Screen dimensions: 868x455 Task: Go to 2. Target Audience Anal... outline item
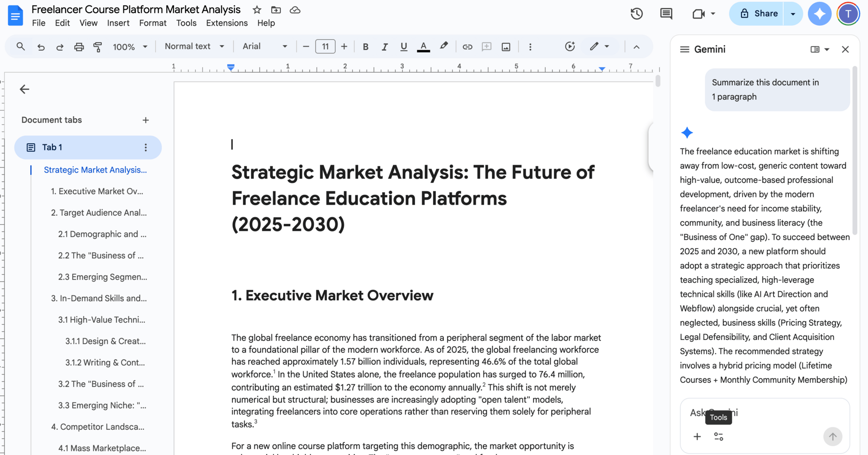point(99,213)
